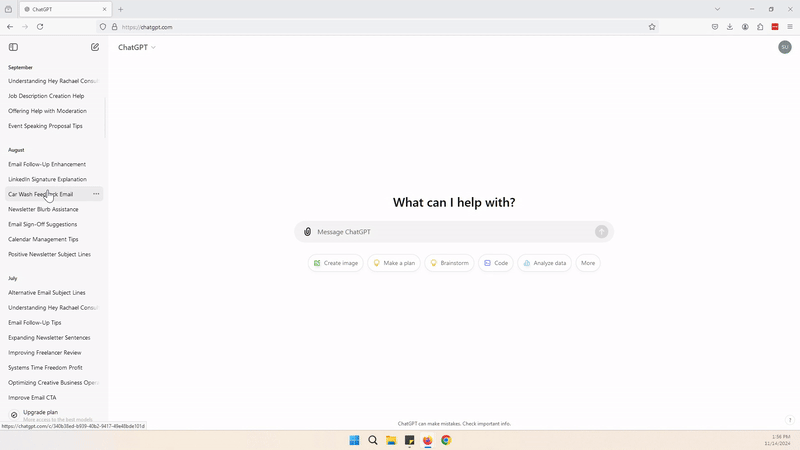Click the Message ChatGPT input field
The width and height of the screenshot is (800, 450).
453,232
